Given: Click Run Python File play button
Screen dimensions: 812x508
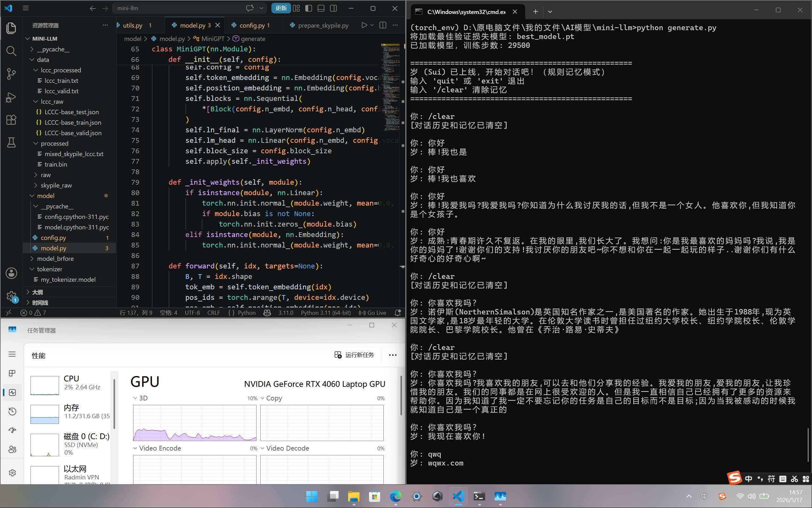Looking at the screenshot, I should click(364, 25).
